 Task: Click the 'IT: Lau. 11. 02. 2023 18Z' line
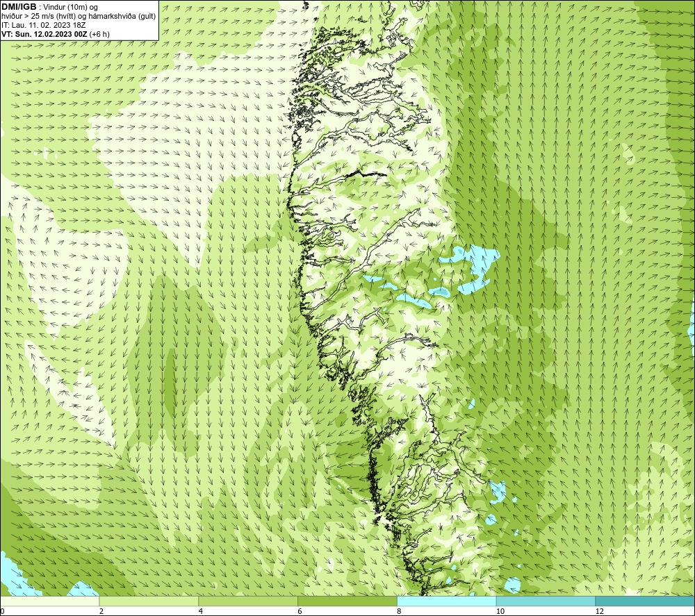(x=43, y=25)
